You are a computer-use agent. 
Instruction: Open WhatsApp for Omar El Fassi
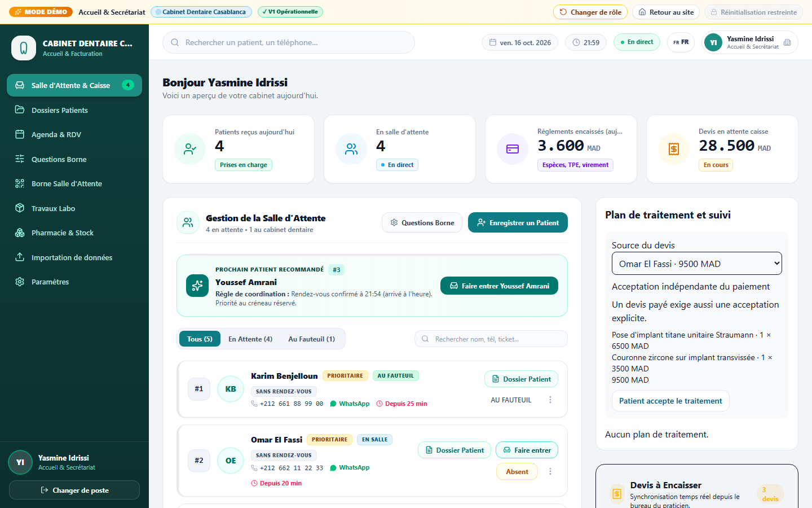coord(350,467)
